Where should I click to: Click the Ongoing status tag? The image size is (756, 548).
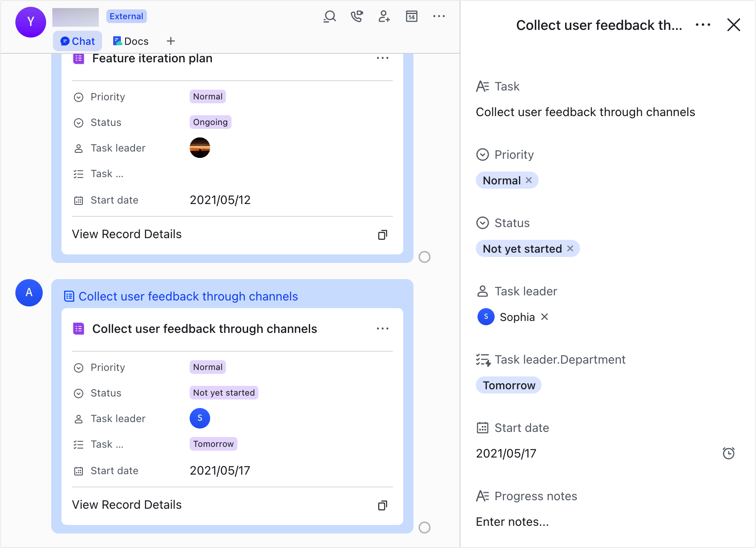point(211,122)
